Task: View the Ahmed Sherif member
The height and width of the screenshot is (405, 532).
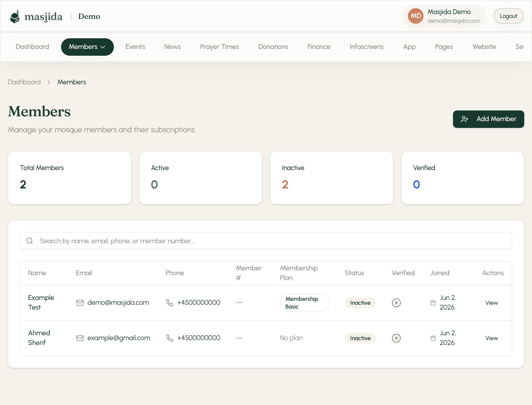Action: click(x=492, y=338)
